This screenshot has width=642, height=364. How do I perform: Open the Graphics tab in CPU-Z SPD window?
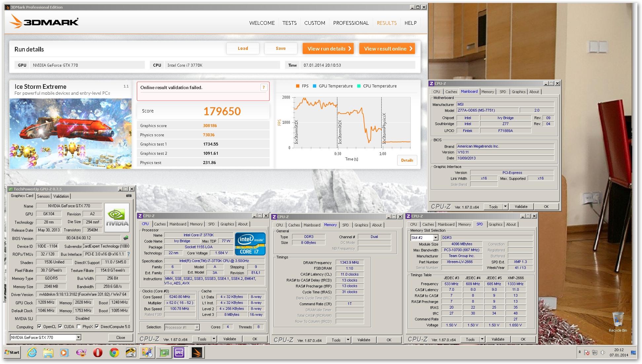tap(495, 224)
